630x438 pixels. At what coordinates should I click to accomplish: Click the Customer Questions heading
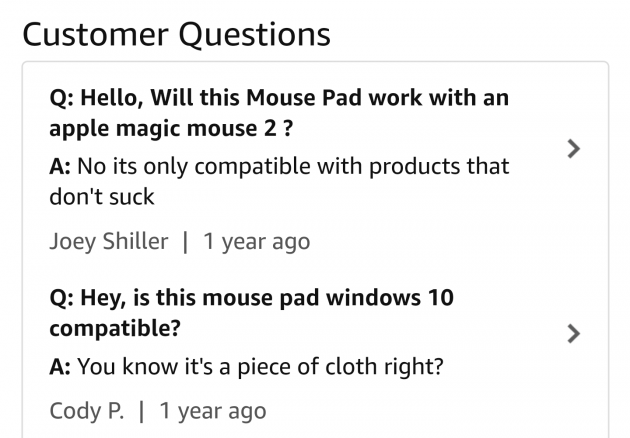pos(176,33)
